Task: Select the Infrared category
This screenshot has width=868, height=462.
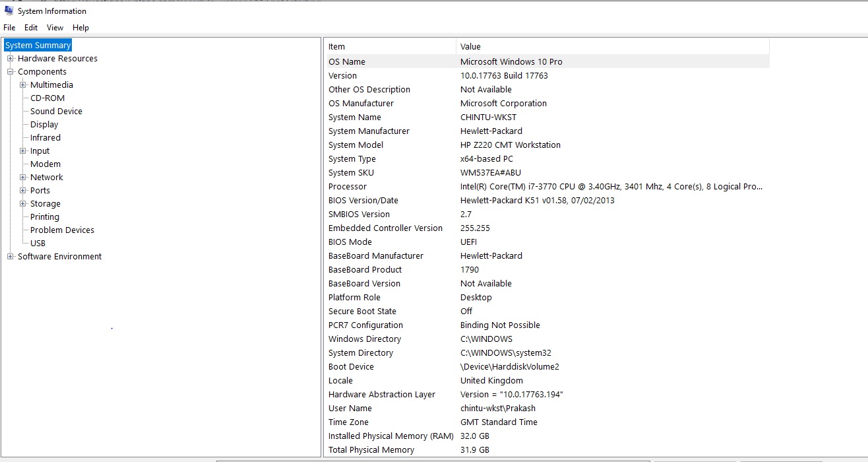Action: click(46, 138)
